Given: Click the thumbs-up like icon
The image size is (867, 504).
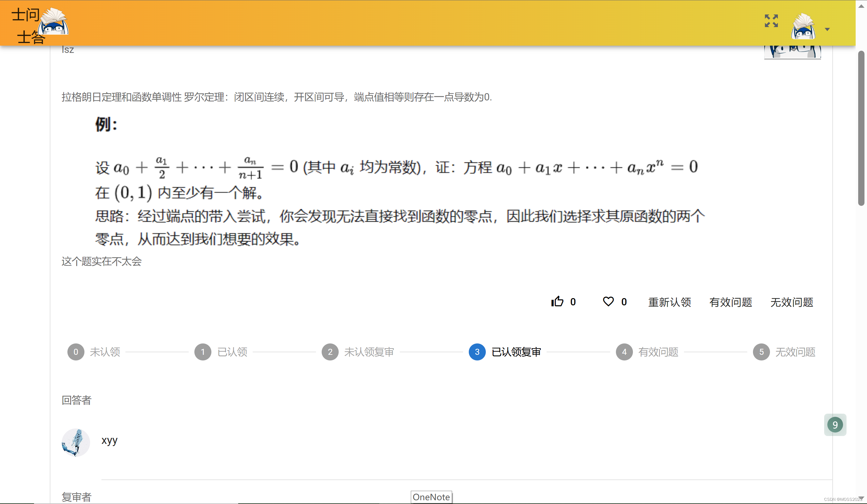Looking at the screenshot, I should (557, 302).
